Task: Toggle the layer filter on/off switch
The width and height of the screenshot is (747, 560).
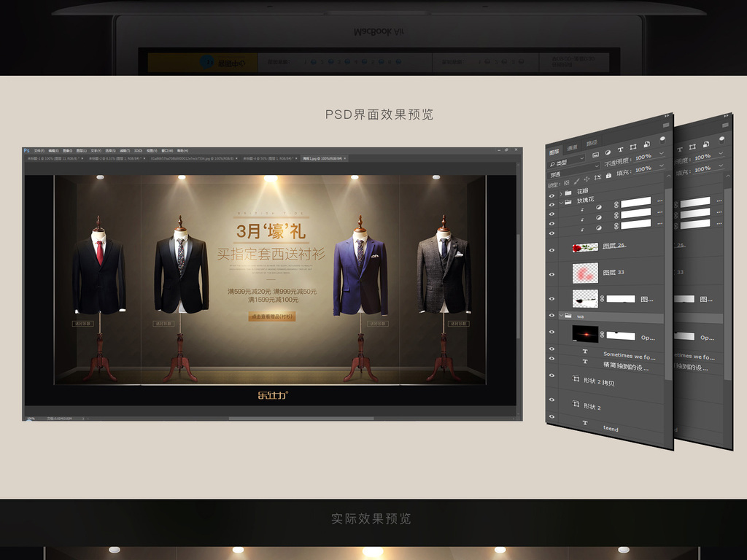Action: click(x=662, y=139)
